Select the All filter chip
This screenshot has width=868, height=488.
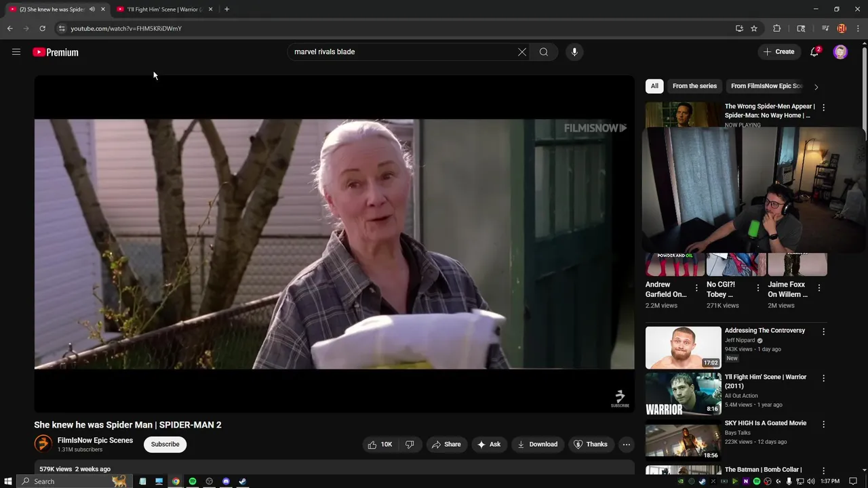point(654,86)
